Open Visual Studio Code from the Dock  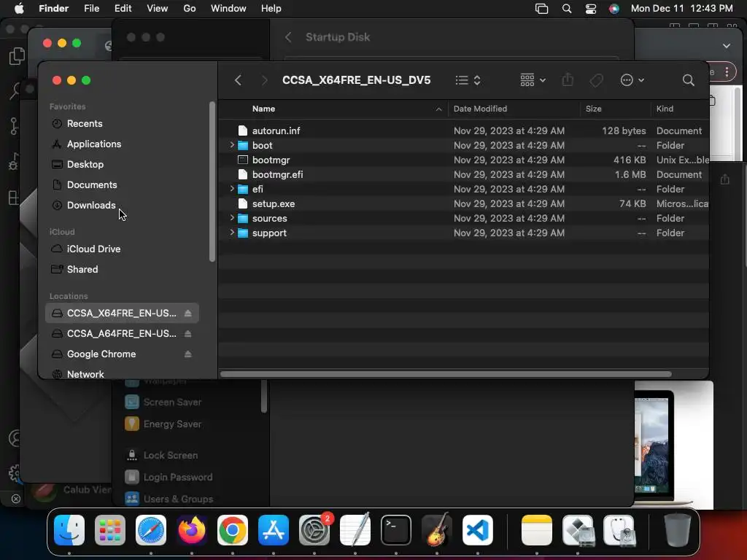click(x=477, y=529)
